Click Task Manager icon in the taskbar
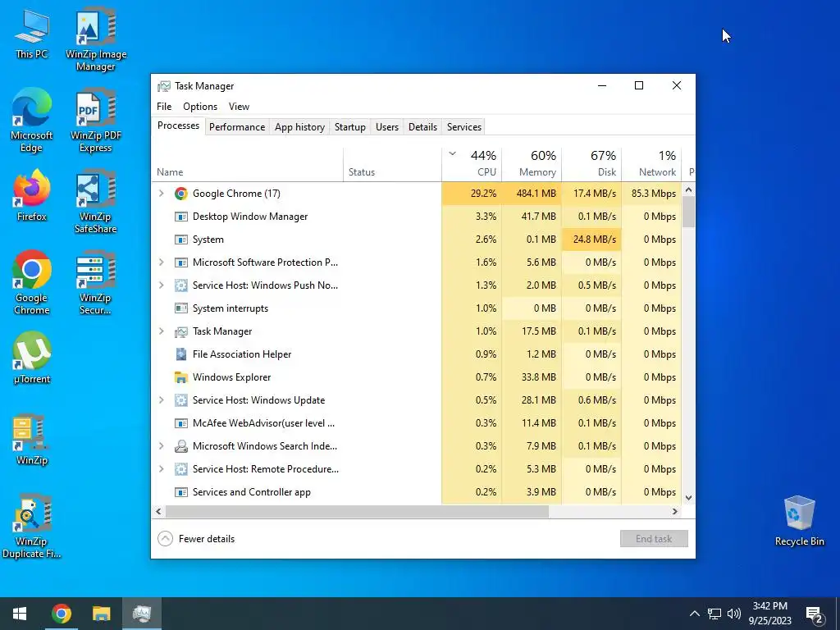This screenshot has height=630, width=840. 142,614
